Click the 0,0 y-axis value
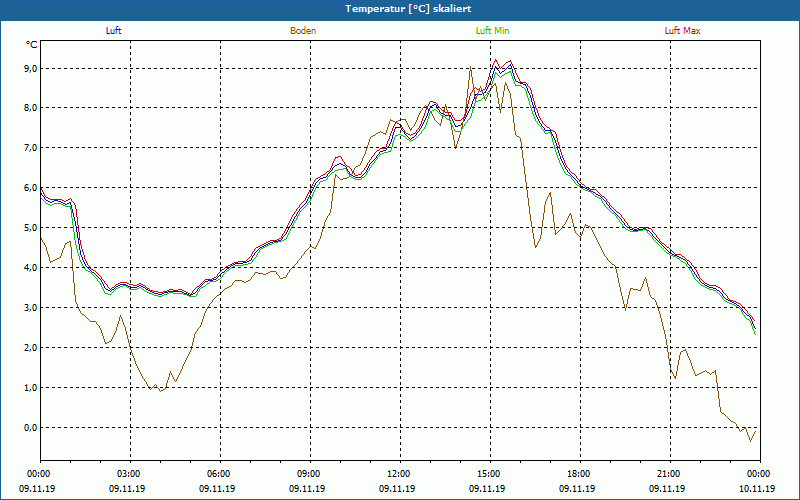The image size is (800, 500). click(31, 428)
